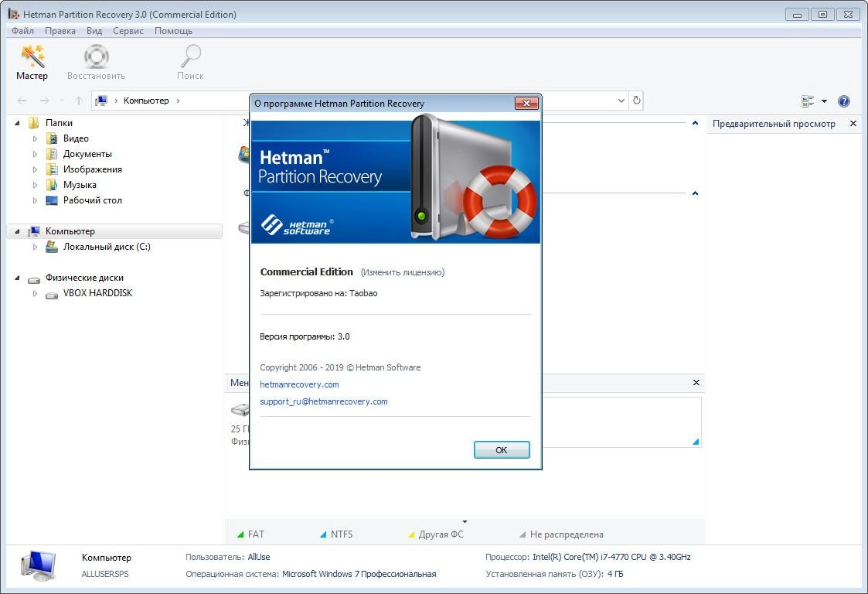This screenshot has width=868, height=594.
Task: Expand the VBOX HARDDISK node
Action: tap(35, 293)
